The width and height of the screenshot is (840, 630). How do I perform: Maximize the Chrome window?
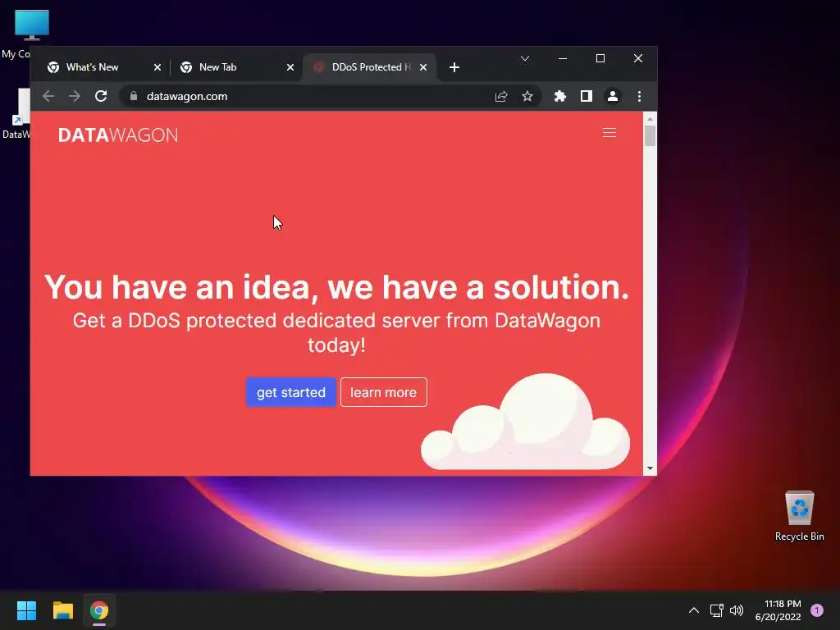(x=600, y=58)
